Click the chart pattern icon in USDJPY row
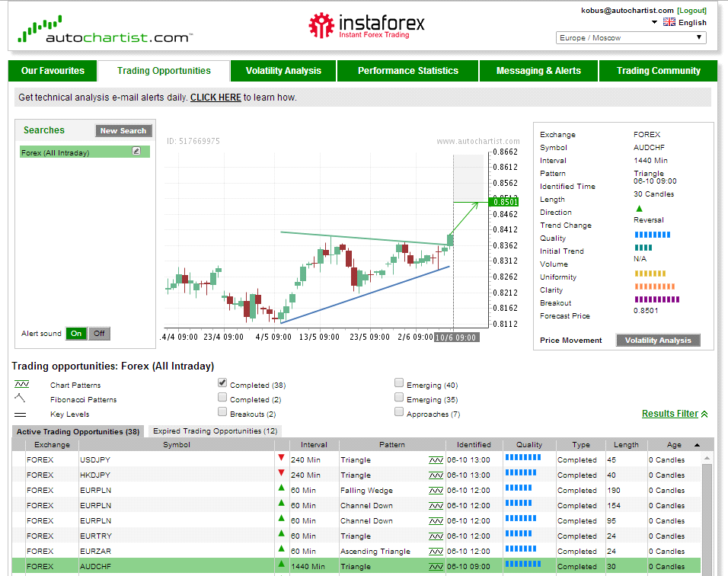This screenshot has width=728, height=576. 436,460
